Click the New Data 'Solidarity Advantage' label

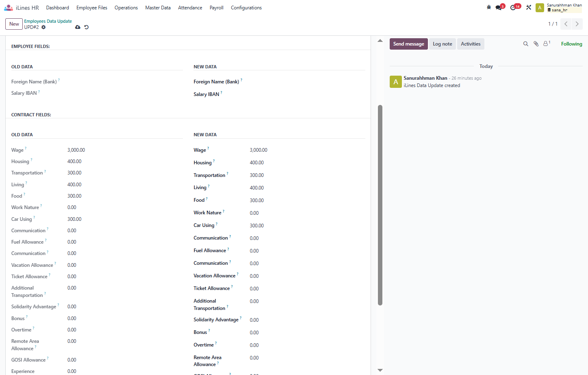pyautogui.click(x=216, y=320)
